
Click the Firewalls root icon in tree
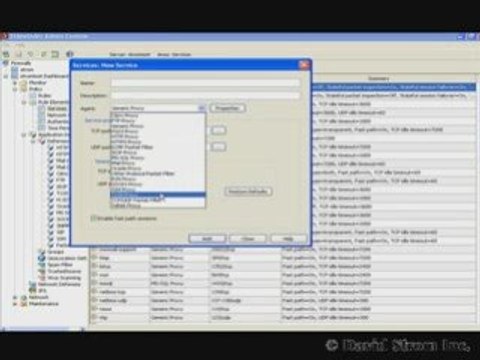tap(6, 63)
